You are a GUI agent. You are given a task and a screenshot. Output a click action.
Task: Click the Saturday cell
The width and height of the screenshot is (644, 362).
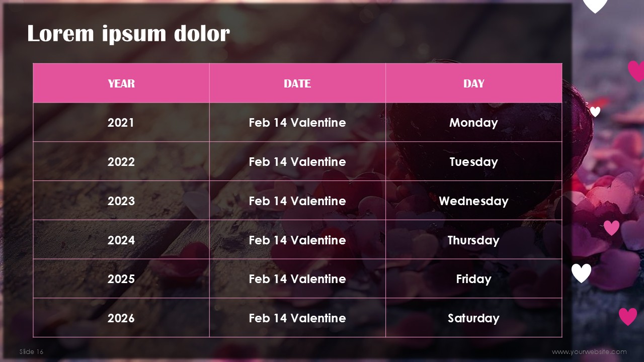pyautogui.click(x=473, y=318)
